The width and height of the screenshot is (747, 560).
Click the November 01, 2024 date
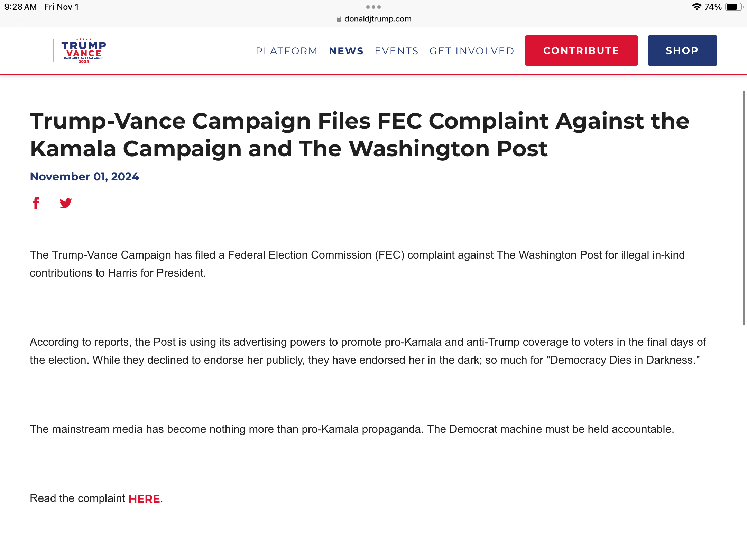85,177
